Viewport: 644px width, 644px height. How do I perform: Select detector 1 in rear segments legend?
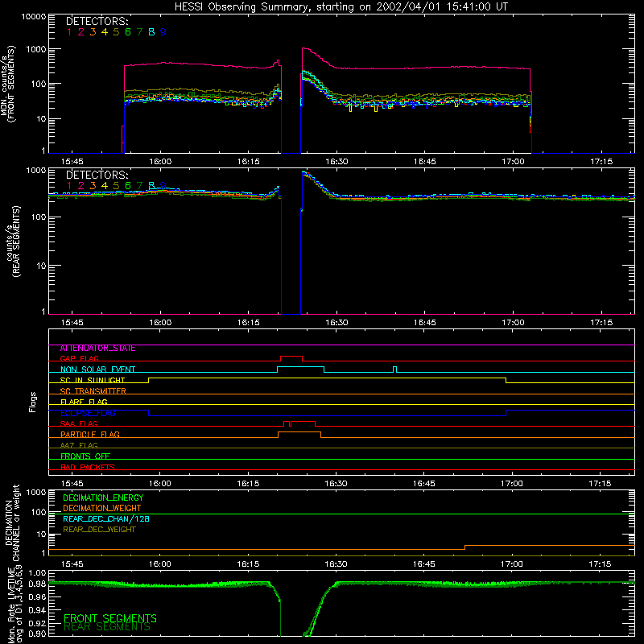coord(69,186)
